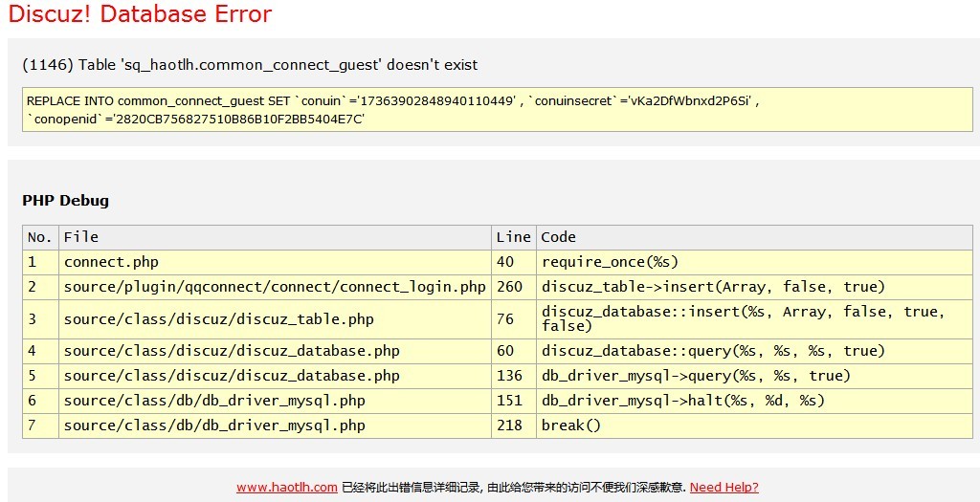Open the www.haotlh.com link

tap(286, 487)
